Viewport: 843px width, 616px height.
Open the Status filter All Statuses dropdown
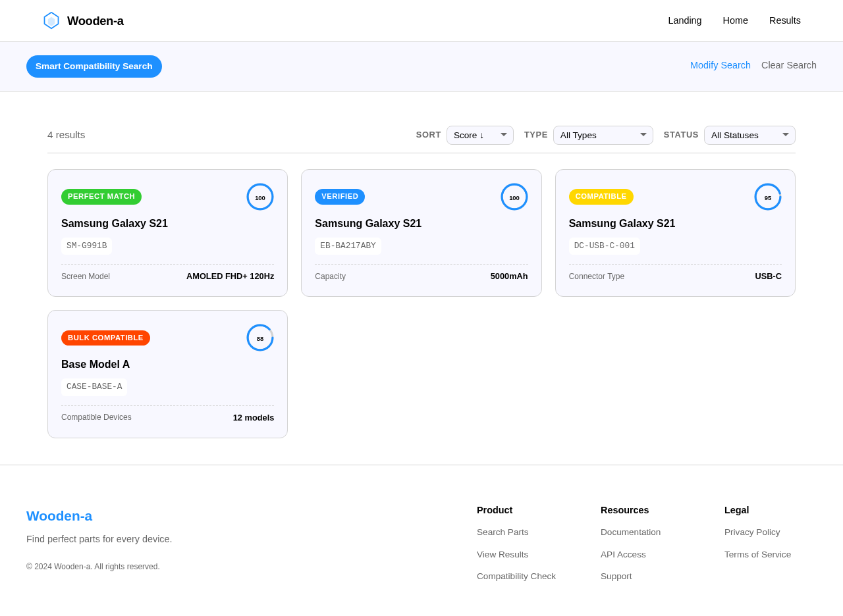(749, 135)
